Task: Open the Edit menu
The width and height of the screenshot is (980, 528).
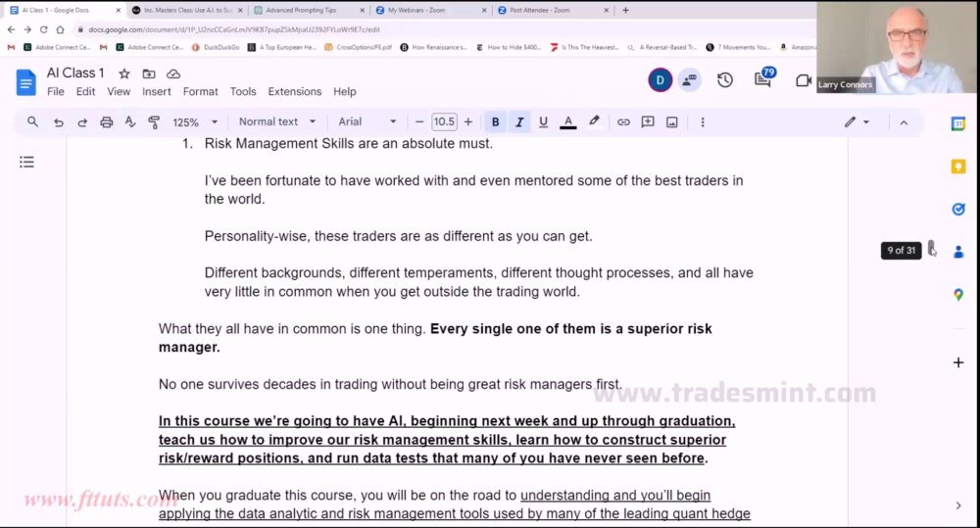Action: pos(85,91)
